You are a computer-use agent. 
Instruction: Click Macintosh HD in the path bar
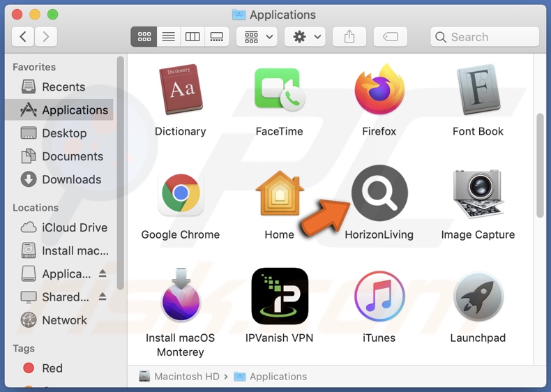point(179,377)
